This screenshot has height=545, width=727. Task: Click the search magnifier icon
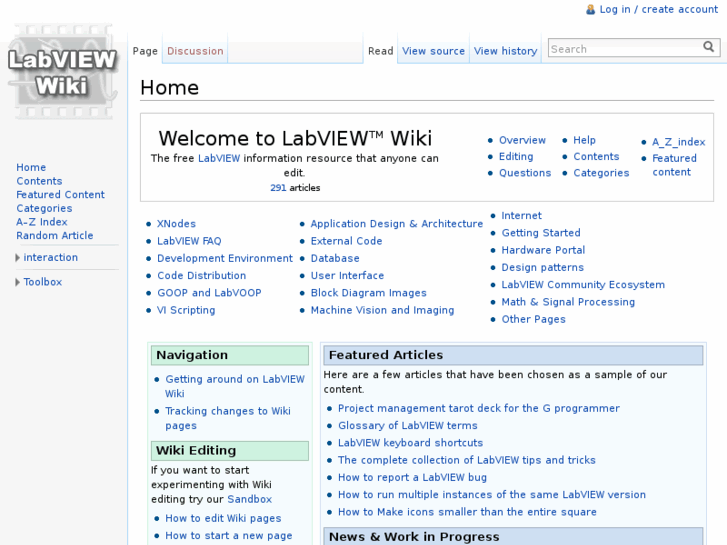(x=709, y=47)
